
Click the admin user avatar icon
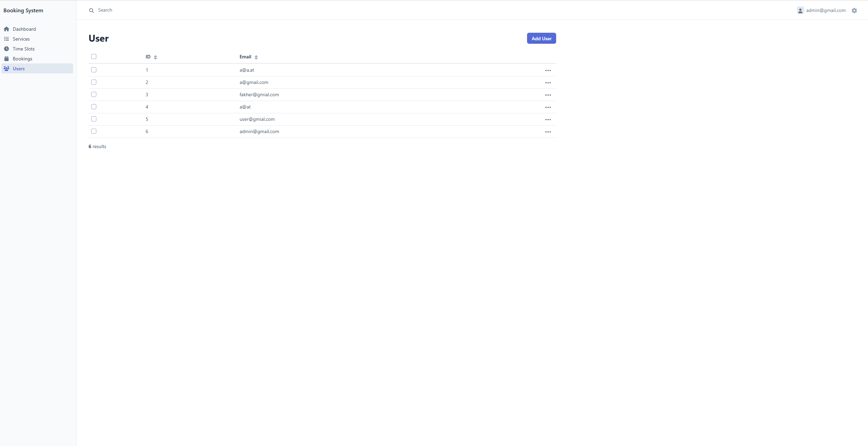(x=800, y=11)
